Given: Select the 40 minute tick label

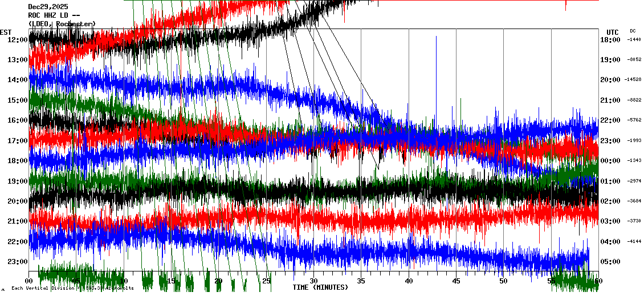Looking at the screenshot, I should (x=408, y=281).
